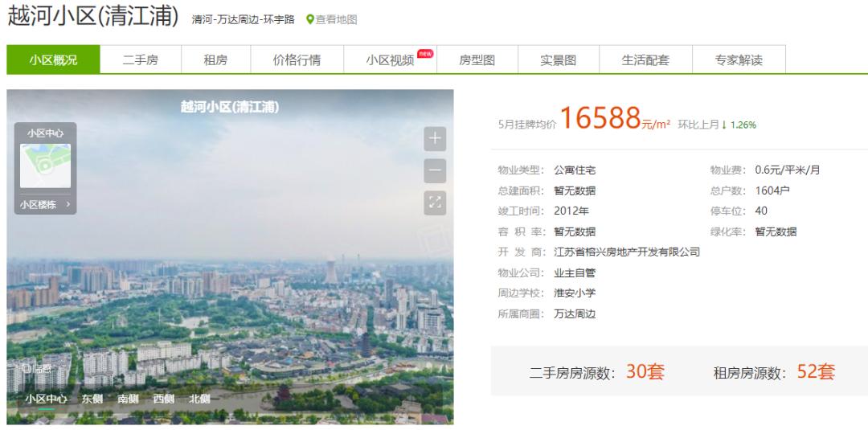Click the 清河-万达周边-环宇路 location text
Screen dimensions: 868x430
(x=244, y=19)
